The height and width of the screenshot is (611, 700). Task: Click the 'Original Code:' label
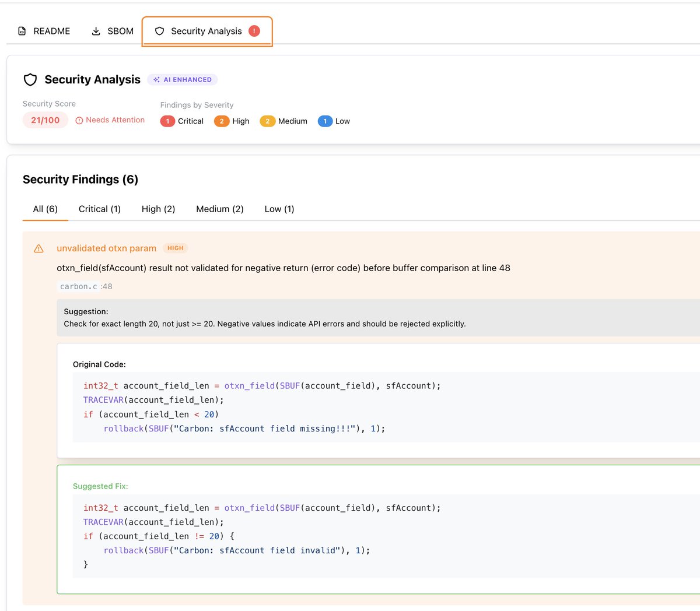[99, 364]
